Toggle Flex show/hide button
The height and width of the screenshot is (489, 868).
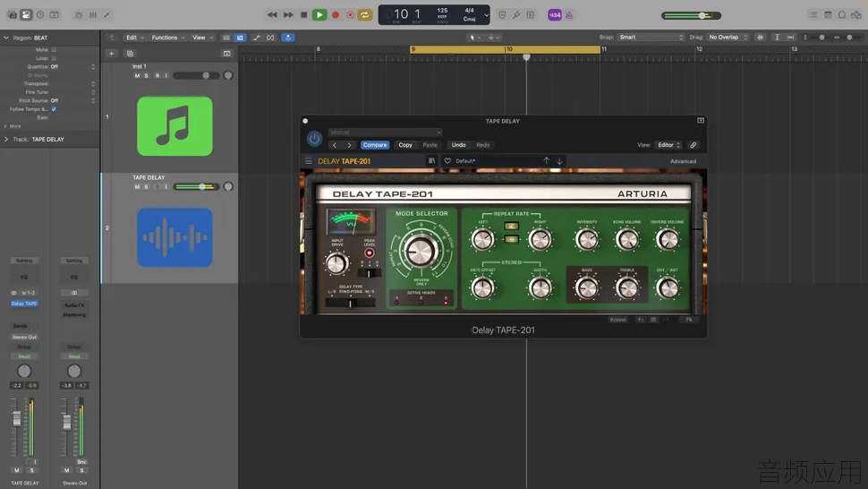pos(270,38)
